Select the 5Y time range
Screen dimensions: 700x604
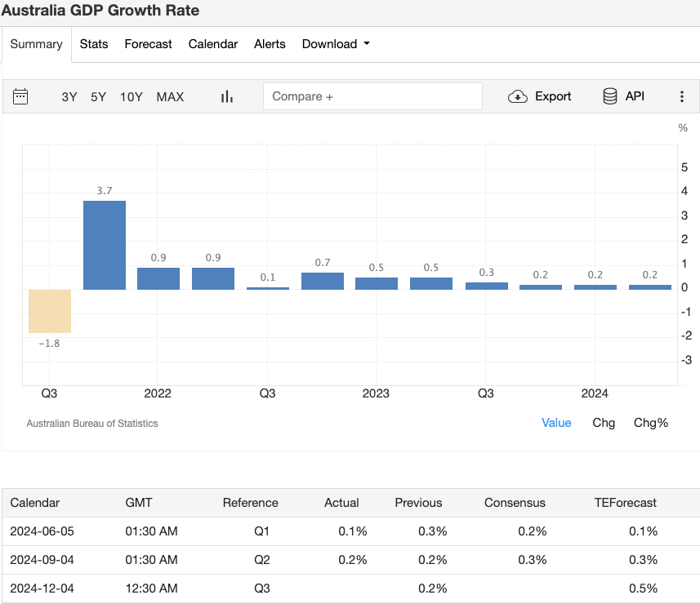[x=98, y=95]
